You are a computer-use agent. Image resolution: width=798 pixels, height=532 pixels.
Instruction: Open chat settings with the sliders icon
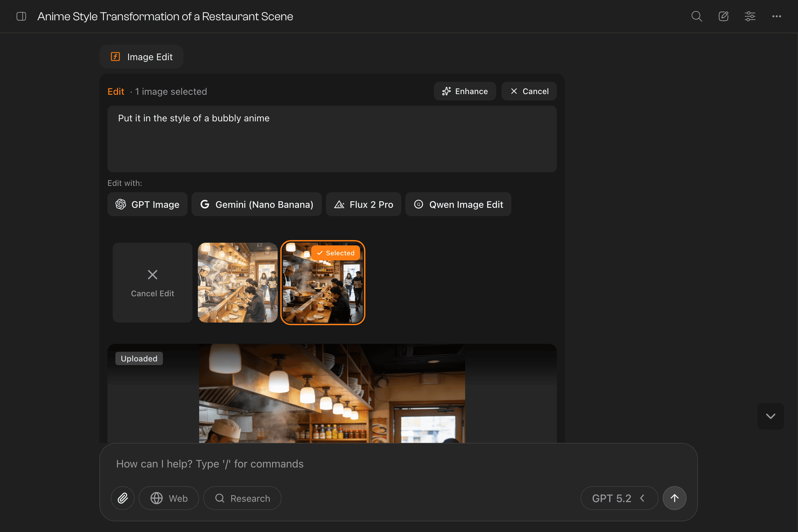[750, 16]
